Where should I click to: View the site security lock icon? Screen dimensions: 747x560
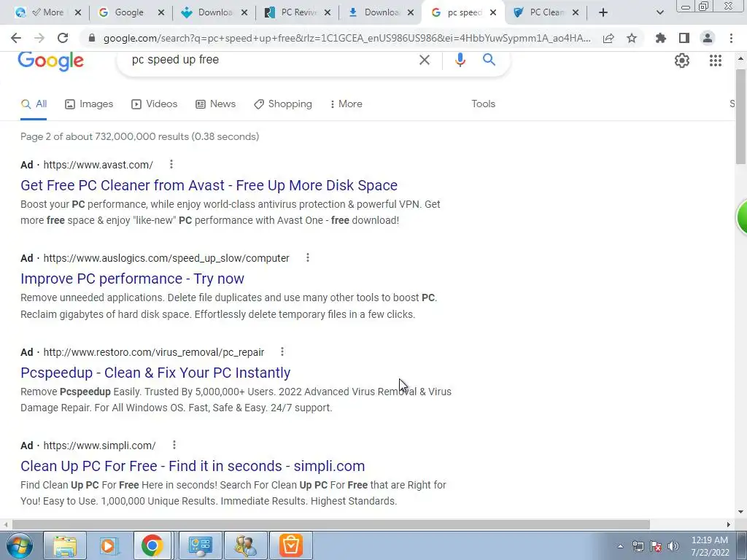92,38
